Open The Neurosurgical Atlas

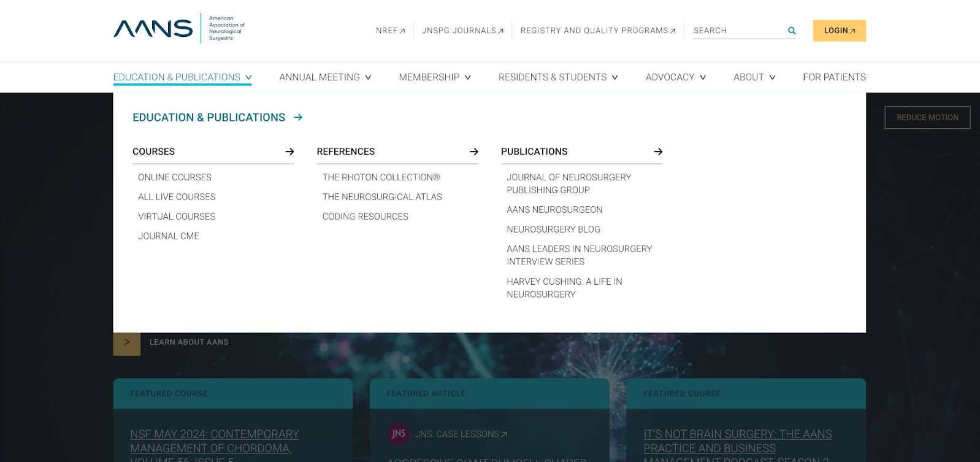tap(382, 197)
